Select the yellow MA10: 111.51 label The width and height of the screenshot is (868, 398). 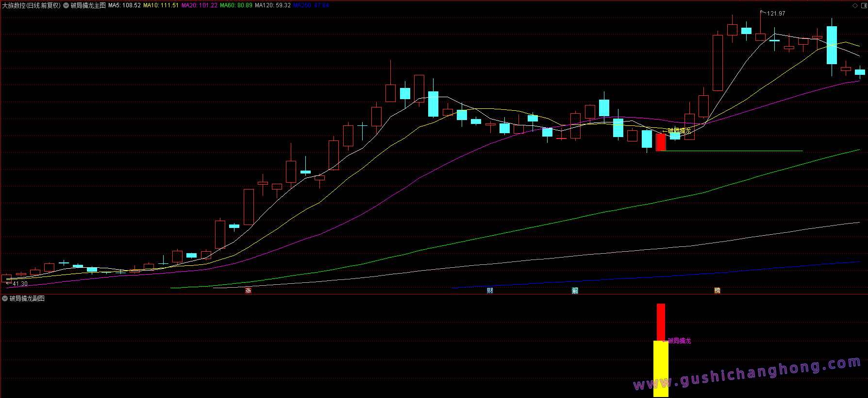pyautogui.click(x=161, y=5)
